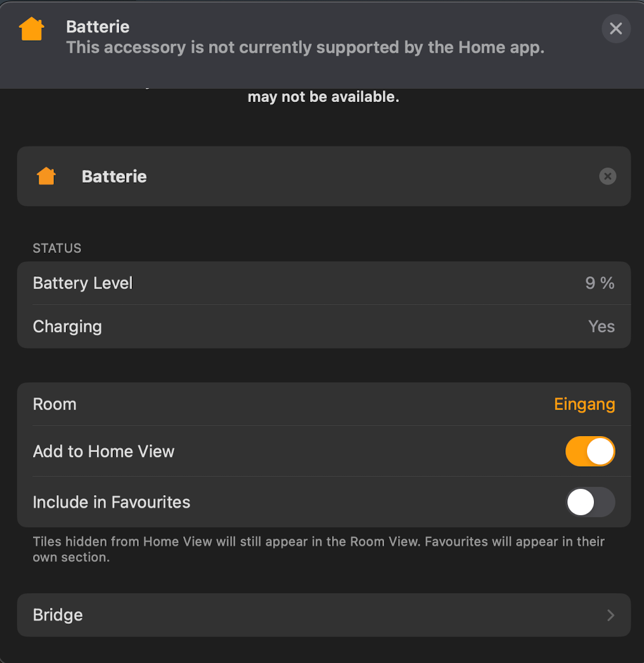Enable the Include in Favourites switch

point(590,502)
